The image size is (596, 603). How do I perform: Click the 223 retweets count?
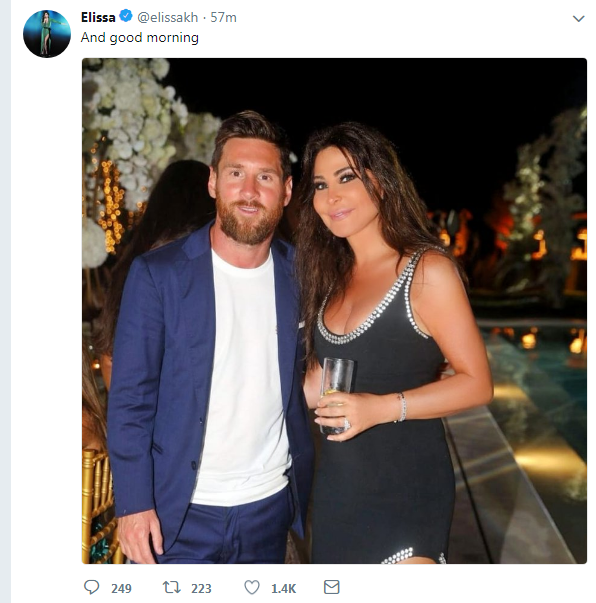coord(201,588)
